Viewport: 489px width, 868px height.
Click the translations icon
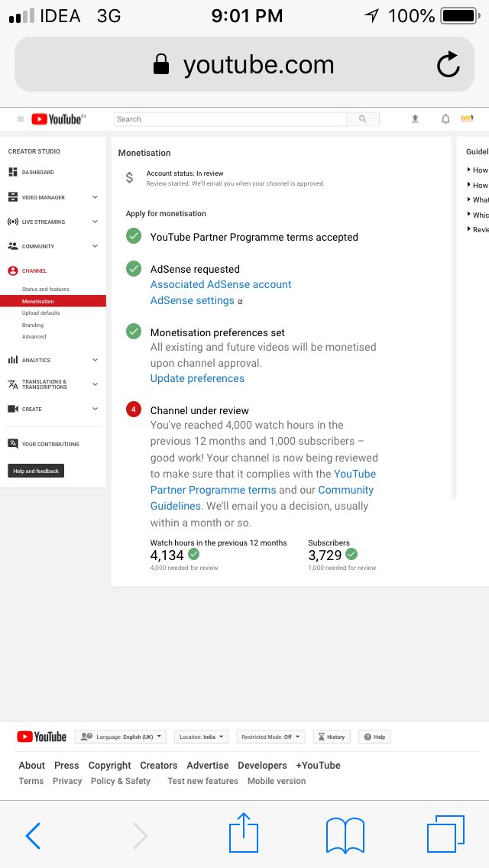pos(13,384)
